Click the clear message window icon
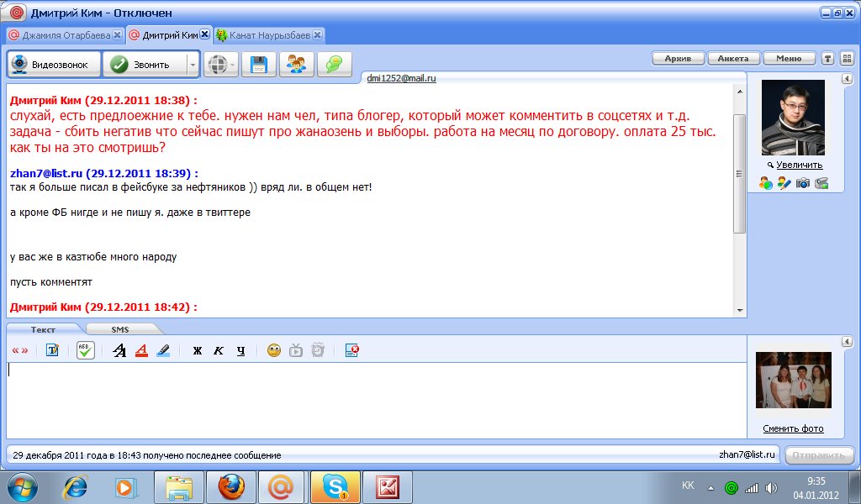 pyautogui.click(x=352, y=350)
